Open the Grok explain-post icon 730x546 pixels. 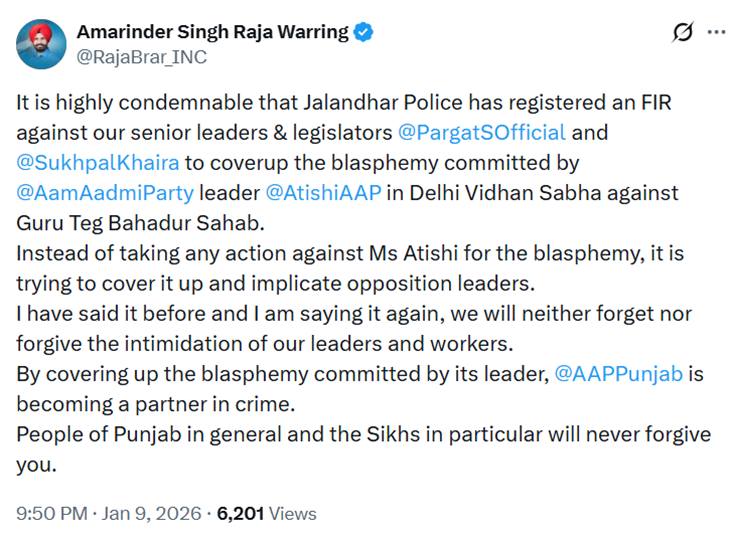pyautogui.click(x=682, y=32)
